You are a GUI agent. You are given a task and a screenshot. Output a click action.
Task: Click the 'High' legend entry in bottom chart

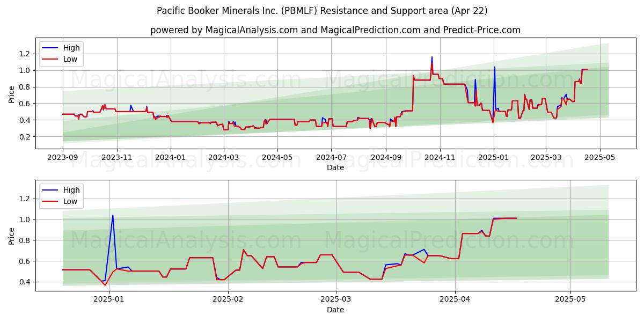click(x=71, y=190)
